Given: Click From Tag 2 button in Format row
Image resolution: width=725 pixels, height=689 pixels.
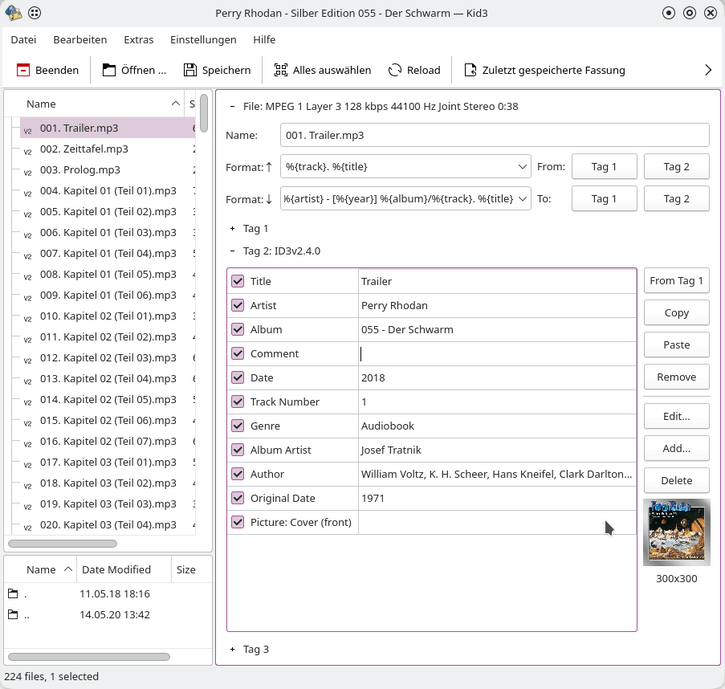Looking at the screenshot, I should click(x=676, y=166).
